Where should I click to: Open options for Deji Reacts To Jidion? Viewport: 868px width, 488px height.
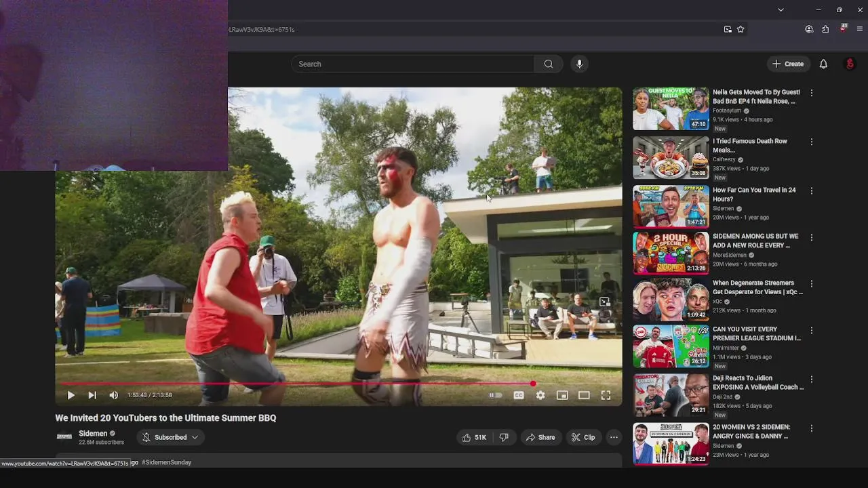click(812, 380)
